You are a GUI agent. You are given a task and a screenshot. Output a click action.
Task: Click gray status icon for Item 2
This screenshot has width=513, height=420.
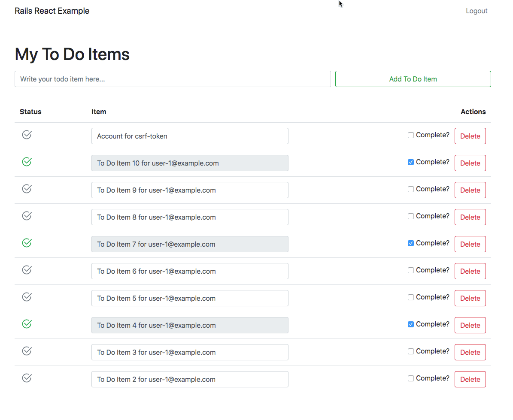click(x=27, y=378)
